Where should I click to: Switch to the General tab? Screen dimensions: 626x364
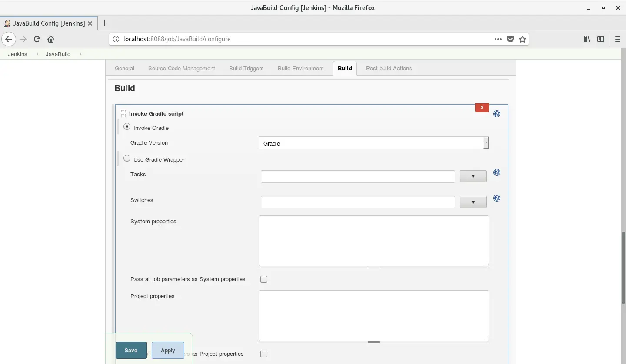124,69
